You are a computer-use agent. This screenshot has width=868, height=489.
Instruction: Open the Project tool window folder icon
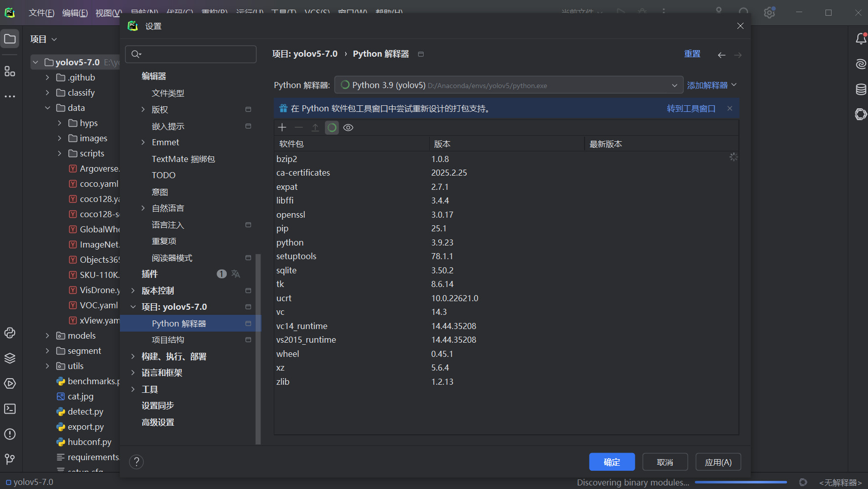[x=10, y=39]
